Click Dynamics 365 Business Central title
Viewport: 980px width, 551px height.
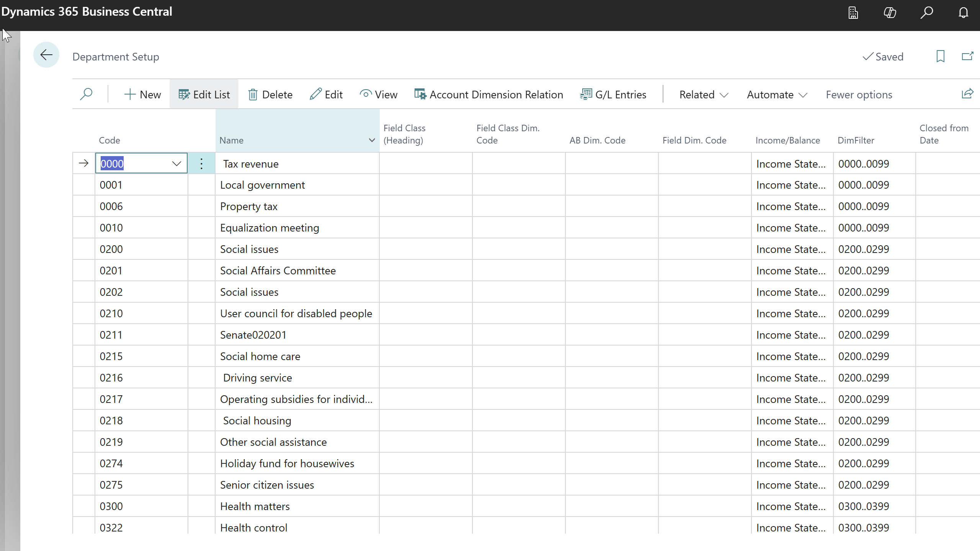[x=87, y=11]
